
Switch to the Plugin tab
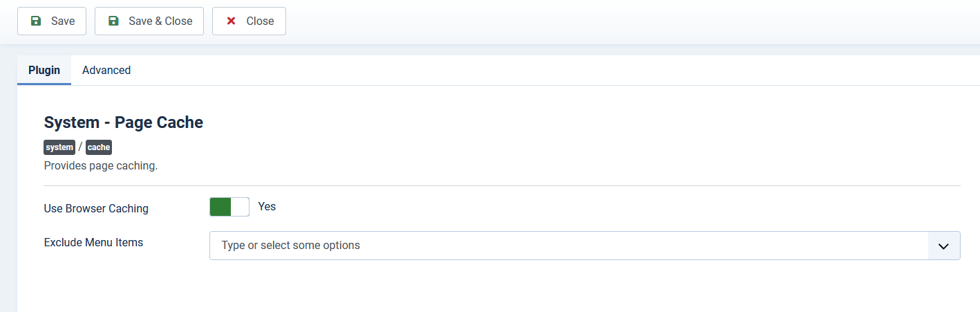tap(44, 70)
